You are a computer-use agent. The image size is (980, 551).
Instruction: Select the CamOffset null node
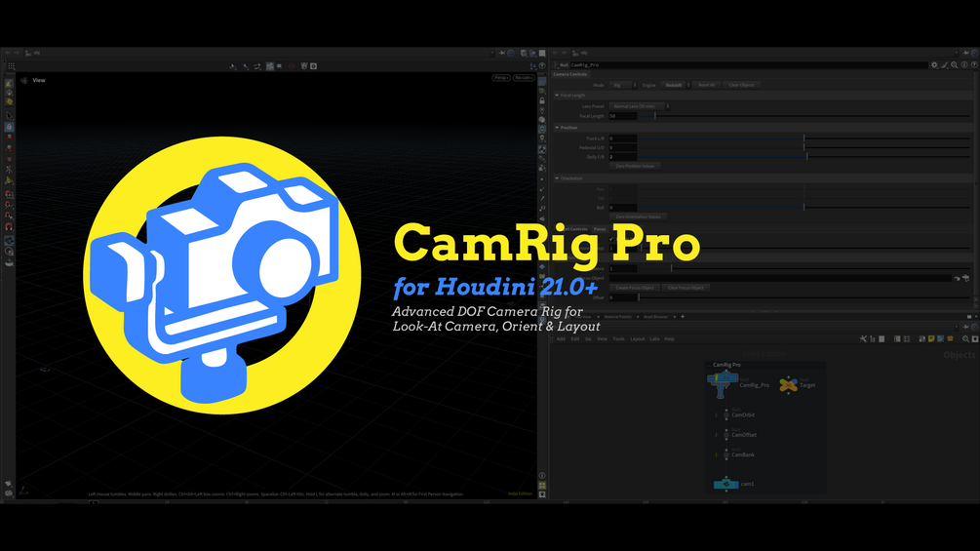tap(726, 435)
